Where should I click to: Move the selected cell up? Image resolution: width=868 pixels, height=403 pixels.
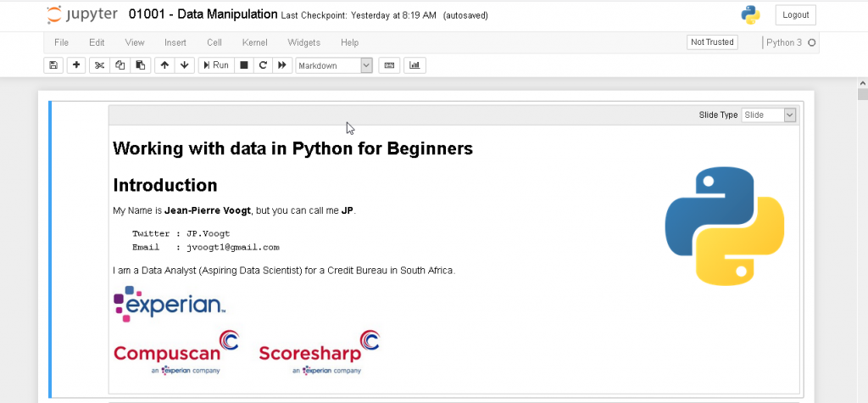click(164, 65)
